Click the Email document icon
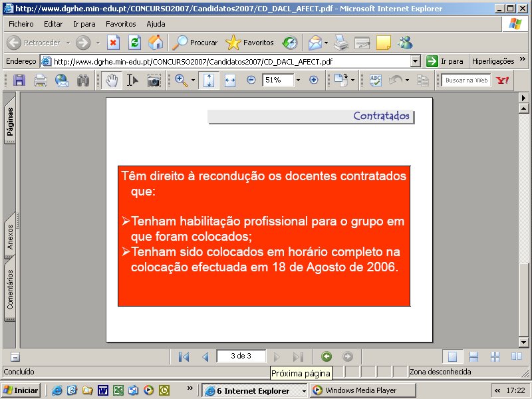Viewport: 532px width, 399px height. 61,80
